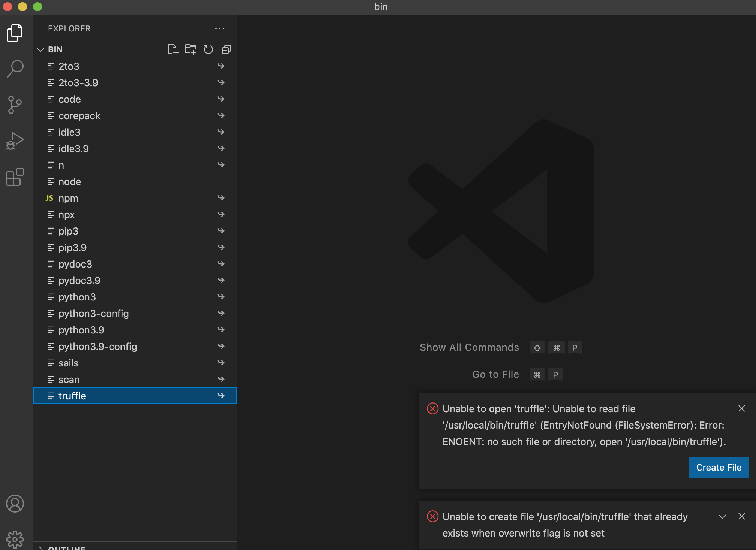Open the Extensions view
This screenshot has height=550, width=756.
coord(15,177)
